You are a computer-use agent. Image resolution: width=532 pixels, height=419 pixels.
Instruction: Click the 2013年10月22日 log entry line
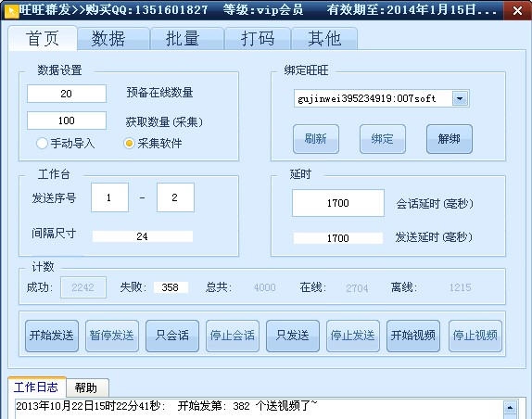coord(167,406)
